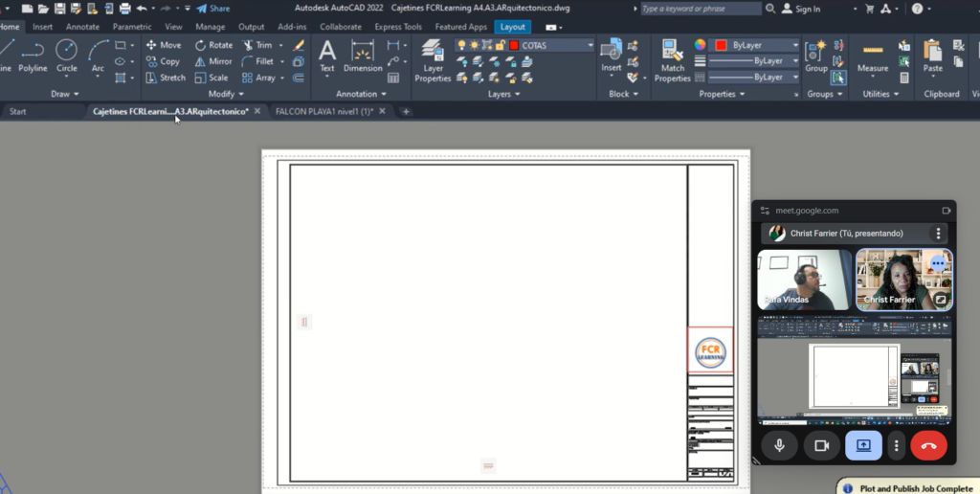Image resolution: width=980 pixels, height=494 pixels.
Task: Click the Share button in title bar
Action: click(212, 9)
